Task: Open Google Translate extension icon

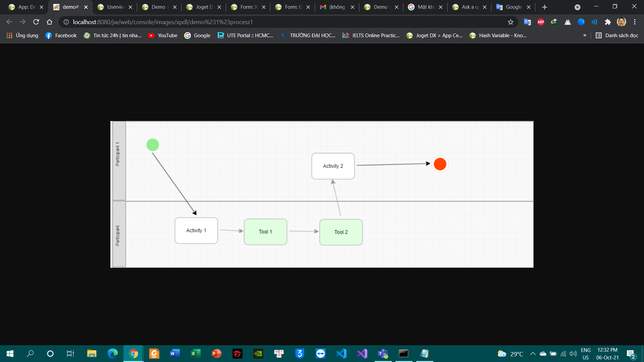Action: [527, 22]
